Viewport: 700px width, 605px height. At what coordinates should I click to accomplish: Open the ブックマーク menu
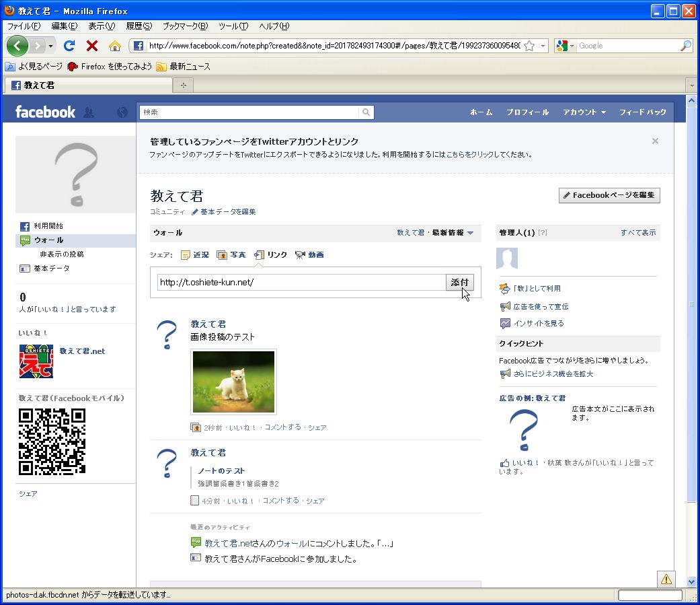pos(185,26)
